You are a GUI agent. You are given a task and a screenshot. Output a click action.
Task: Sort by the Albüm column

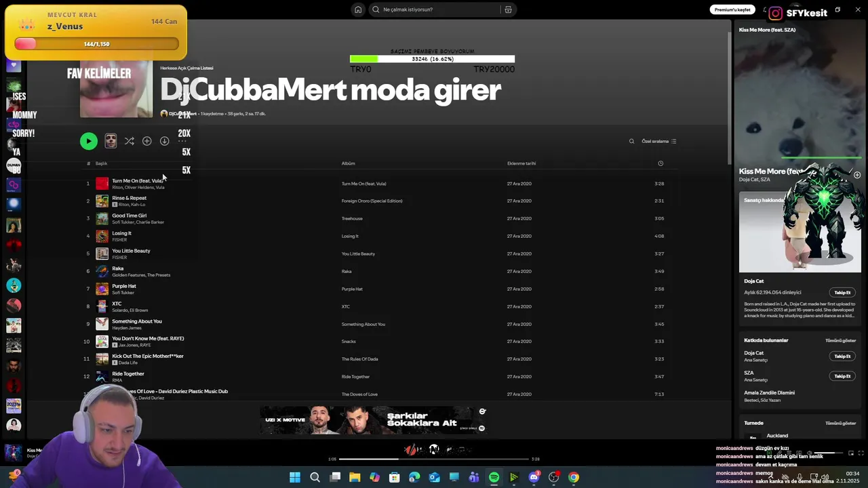click(348, 163)
